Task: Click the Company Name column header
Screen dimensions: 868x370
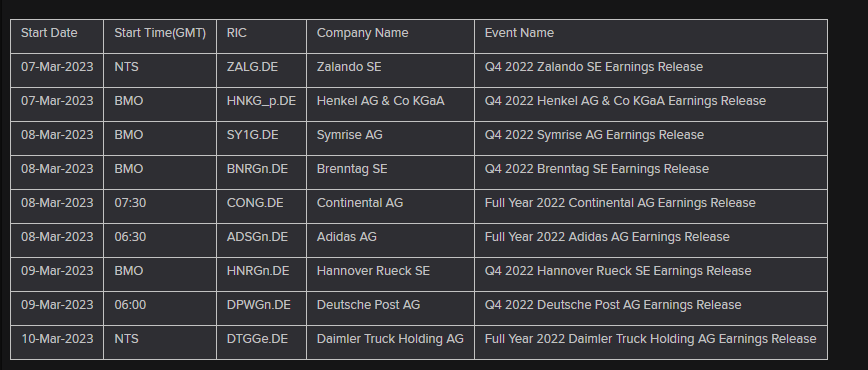Action: click(x=390, y=37)
